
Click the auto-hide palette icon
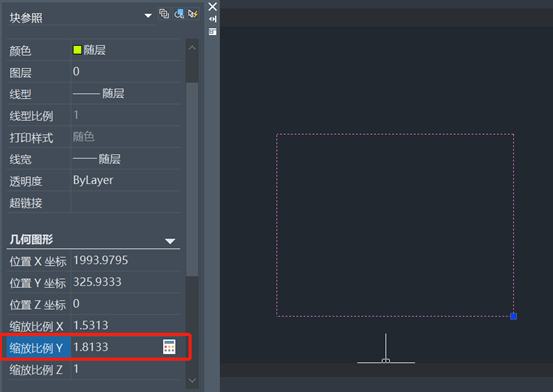coord(212,19)
